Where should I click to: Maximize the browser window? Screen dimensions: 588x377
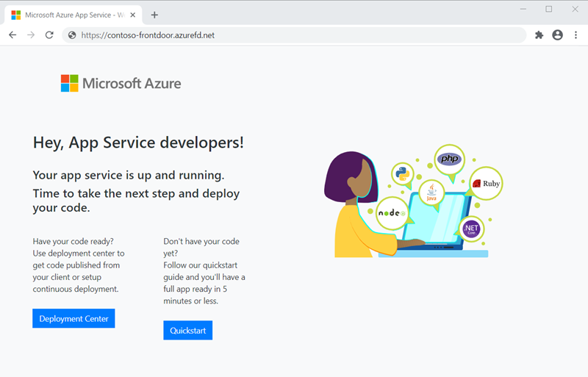[x=548, y=9]
